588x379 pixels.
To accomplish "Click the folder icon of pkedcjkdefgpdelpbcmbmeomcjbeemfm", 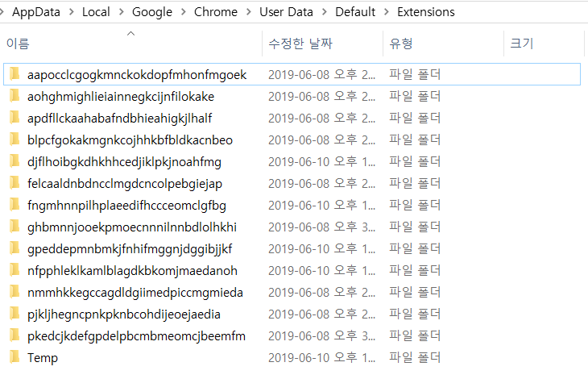I will tap(14, 335).
